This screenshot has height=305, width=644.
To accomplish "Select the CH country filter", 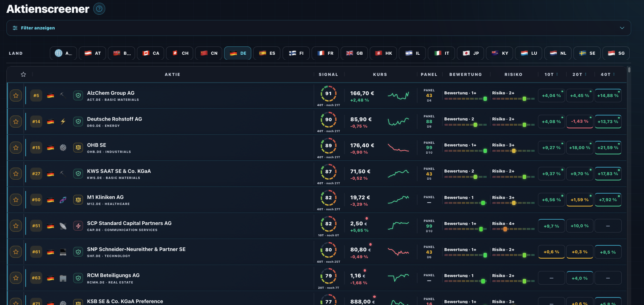I will click(180, 53).
